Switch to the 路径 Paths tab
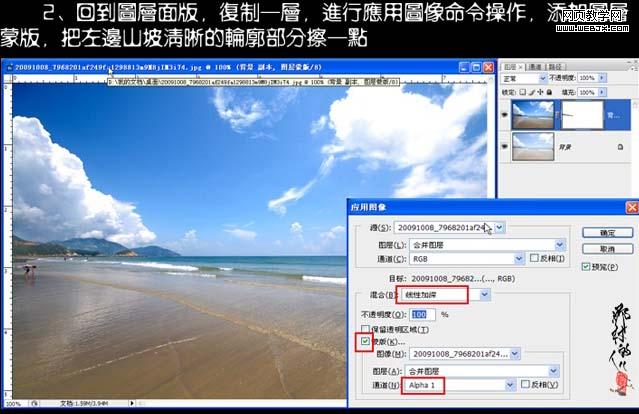Image resolution: width=639 pixels, height=414 pixels. coord(555,67)
